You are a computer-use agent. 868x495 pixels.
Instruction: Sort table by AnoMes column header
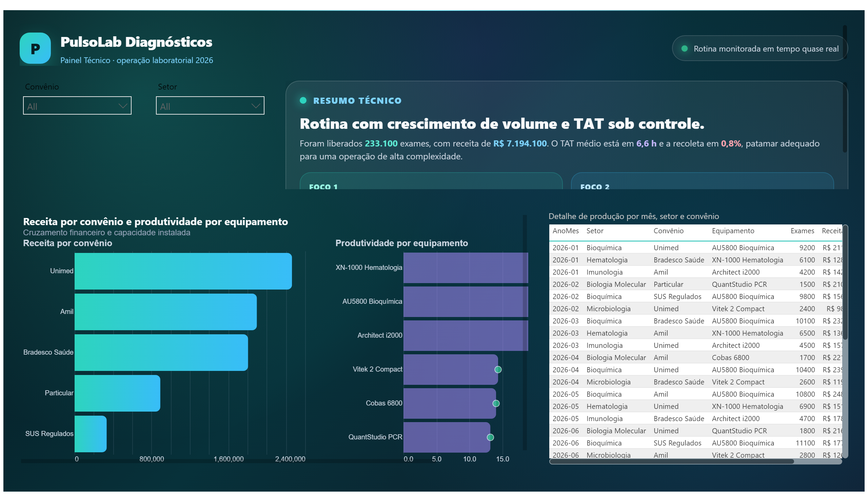tap(566, 231)
